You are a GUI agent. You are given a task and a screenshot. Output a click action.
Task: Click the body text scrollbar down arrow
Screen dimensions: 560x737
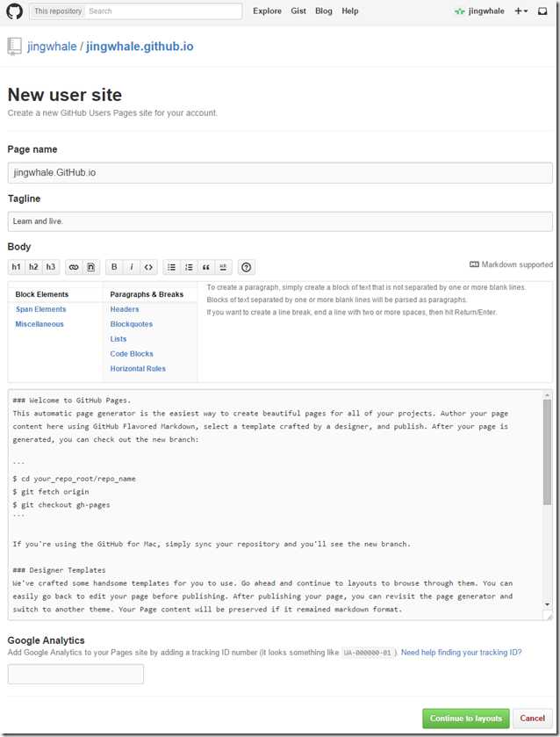click(x=548, y=604)
